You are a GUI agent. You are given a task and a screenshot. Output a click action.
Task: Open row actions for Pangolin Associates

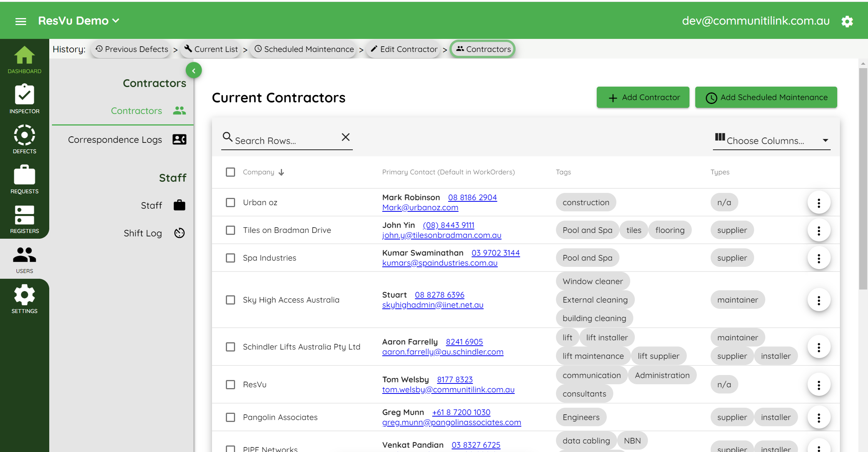819,417
